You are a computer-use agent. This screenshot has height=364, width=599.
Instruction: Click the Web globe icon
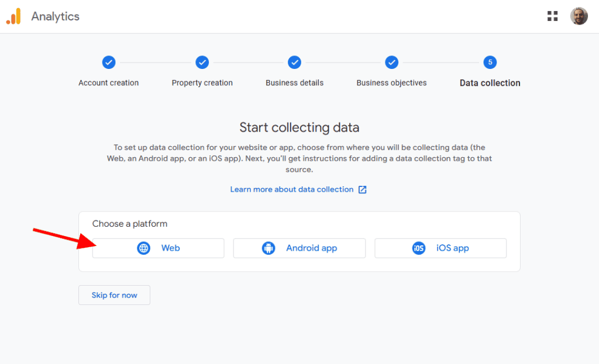click(x=143, y=248)
